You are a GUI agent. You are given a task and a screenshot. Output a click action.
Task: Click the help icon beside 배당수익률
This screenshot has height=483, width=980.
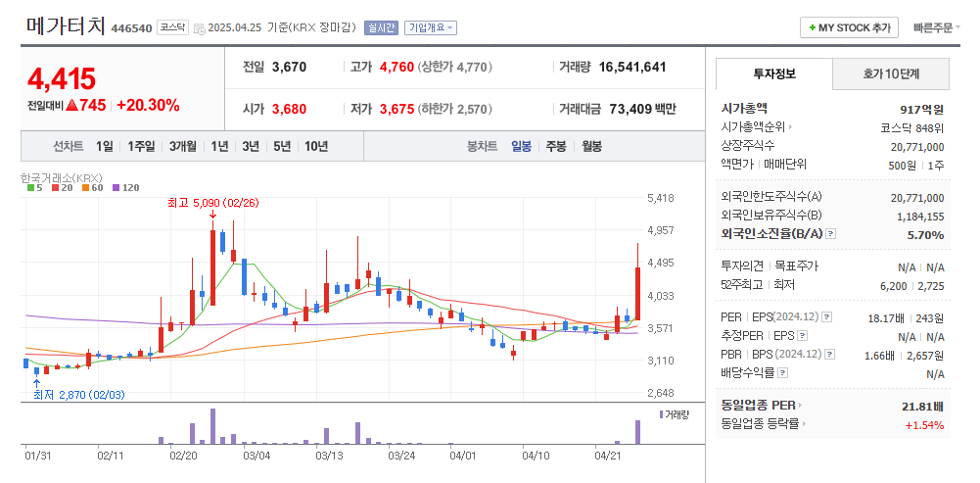(x=783, y=373)
